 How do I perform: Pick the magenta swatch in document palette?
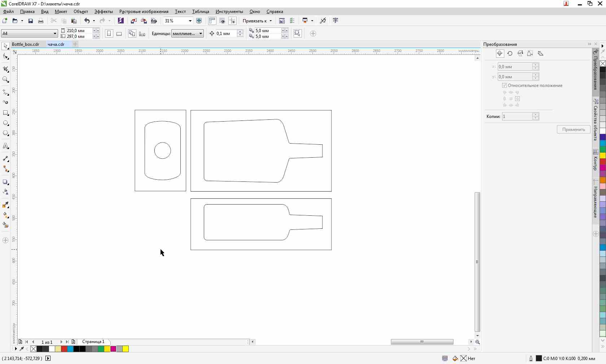(x=113, y=349)
